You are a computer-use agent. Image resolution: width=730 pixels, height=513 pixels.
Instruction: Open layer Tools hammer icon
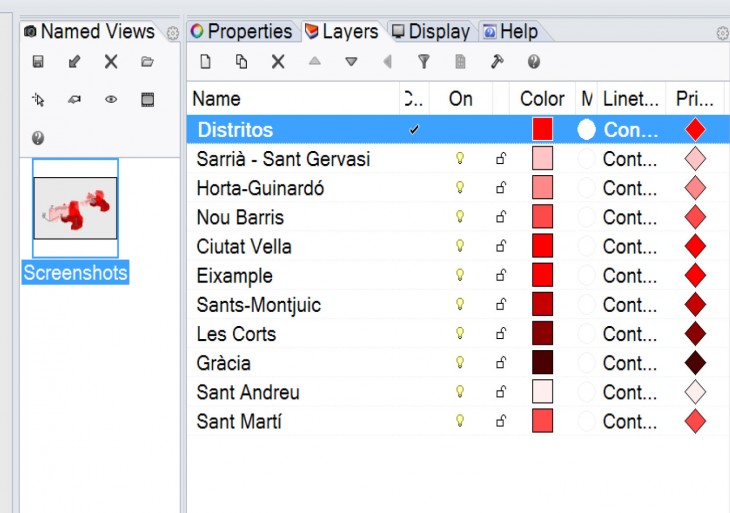point(497,62)
